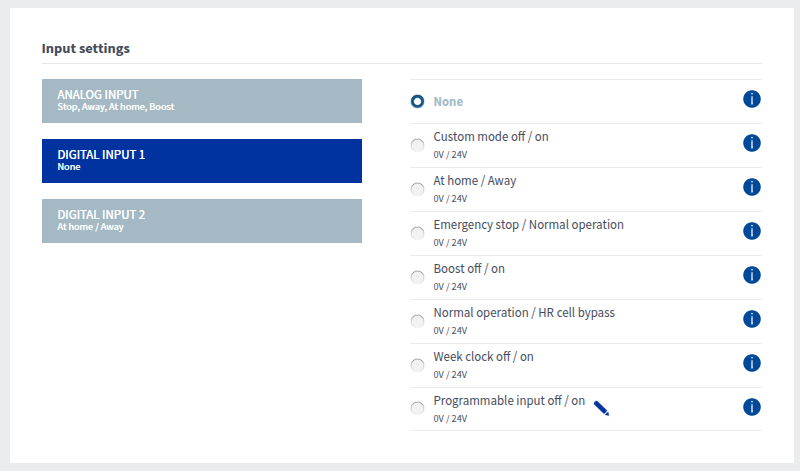Select the Digital Input 1 tab
Viewport: 800px width, 471px height.
pyautogui.click(x=201, y=160)
